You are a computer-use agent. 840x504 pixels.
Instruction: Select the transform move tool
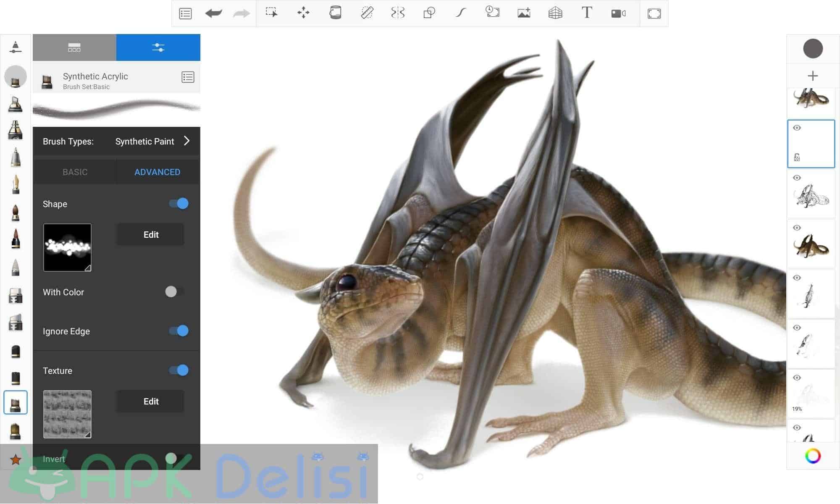[303, 13]
